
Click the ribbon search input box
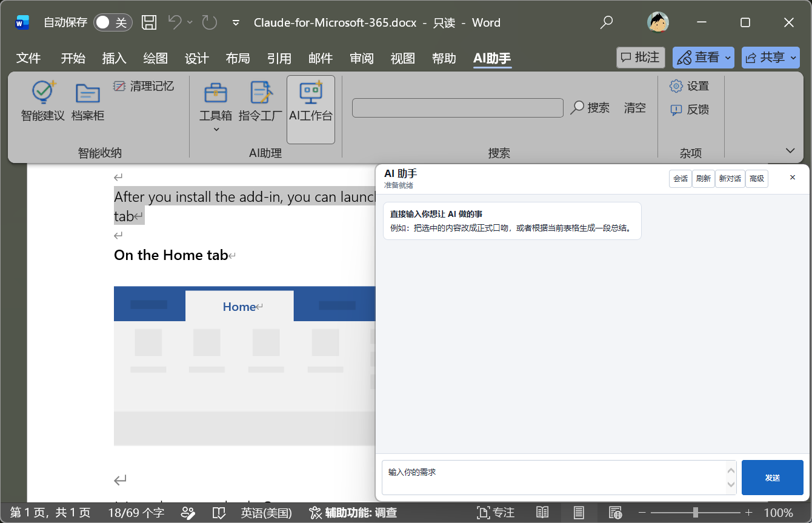click(x=458, y=108)
